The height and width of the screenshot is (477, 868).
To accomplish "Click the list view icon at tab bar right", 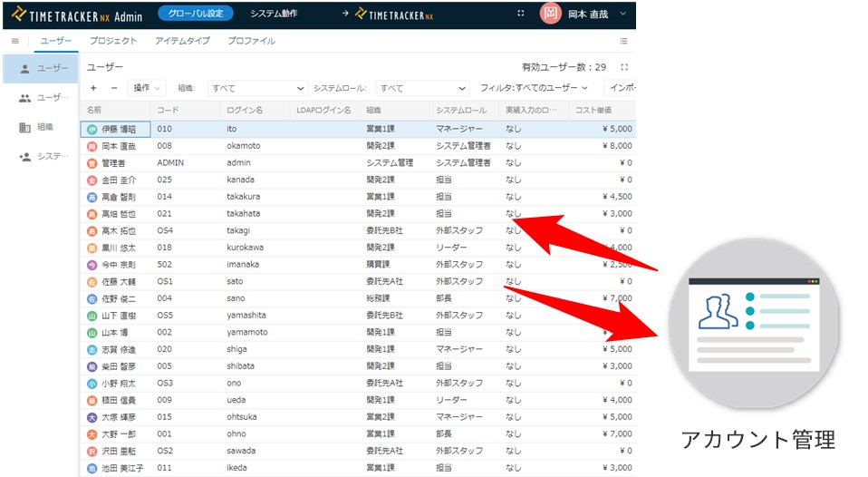I will (x=623, y=41).
